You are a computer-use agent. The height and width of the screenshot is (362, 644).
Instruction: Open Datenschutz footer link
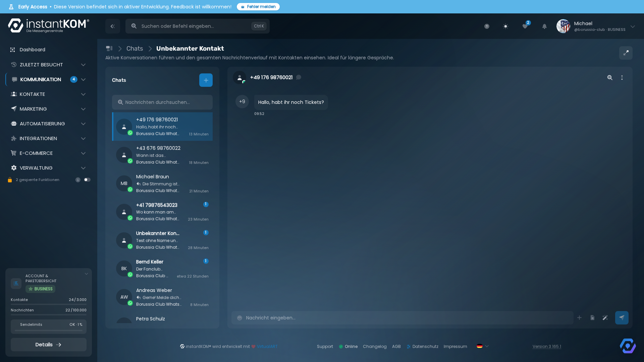pos(423,347)
